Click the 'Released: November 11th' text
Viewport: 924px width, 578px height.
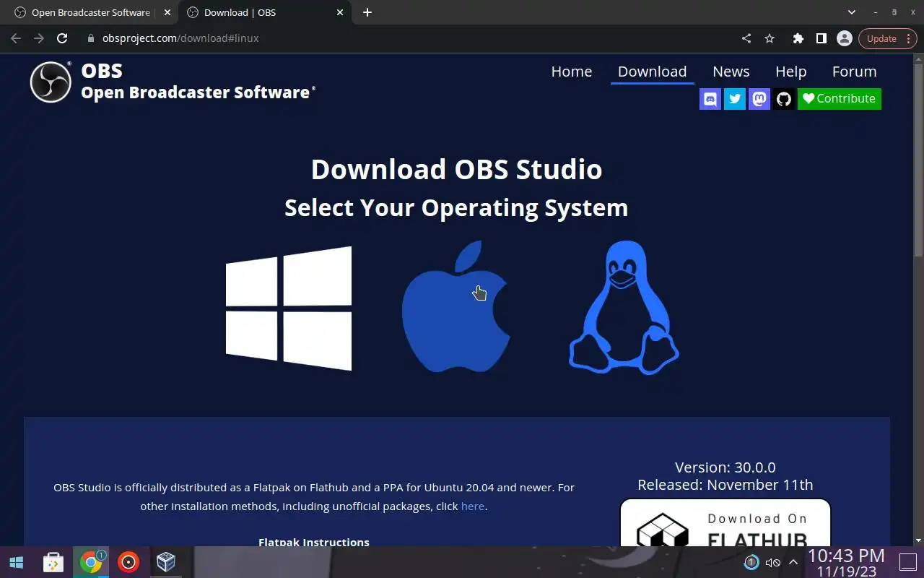[725, 485]
